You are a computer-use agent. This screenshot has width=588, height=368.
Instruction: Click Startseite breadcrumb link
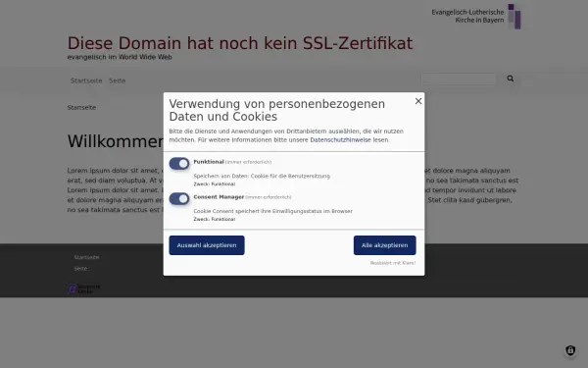tap(81, 107)
